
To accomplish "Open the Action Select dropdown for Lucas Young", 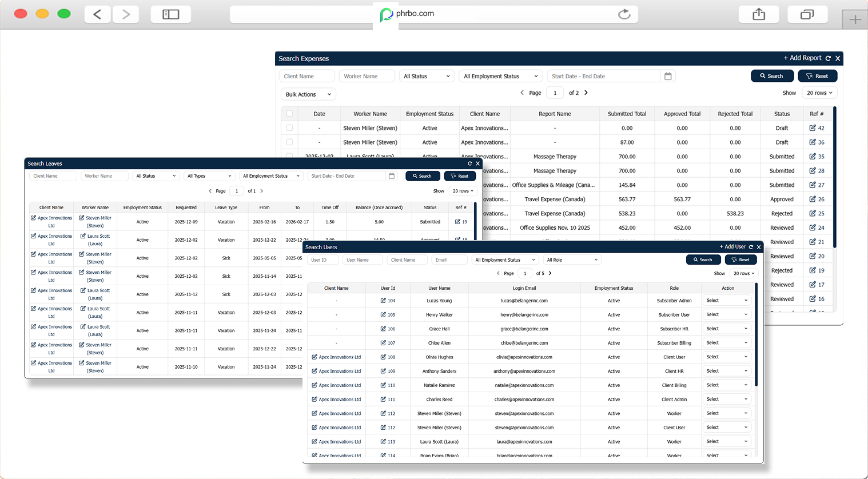I will [x=727, y=300].
